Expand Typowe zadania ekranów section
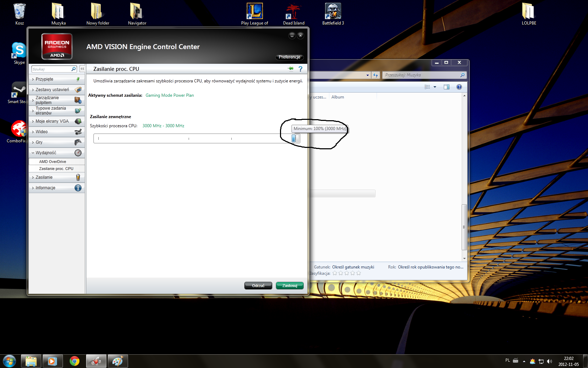 57,111
